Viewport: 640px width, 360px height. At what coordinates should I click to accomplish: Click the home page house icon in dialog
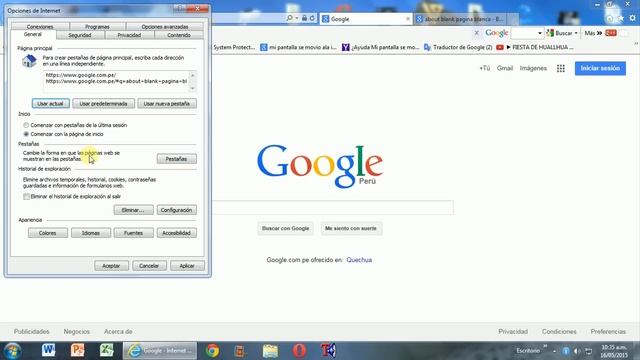point(29,61)
